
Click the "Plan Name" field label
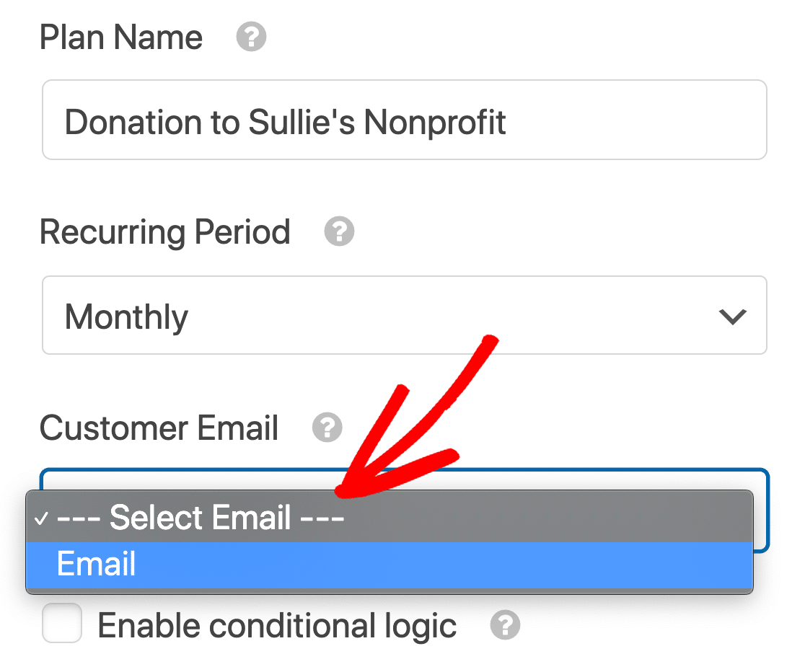tap(121, 37)
